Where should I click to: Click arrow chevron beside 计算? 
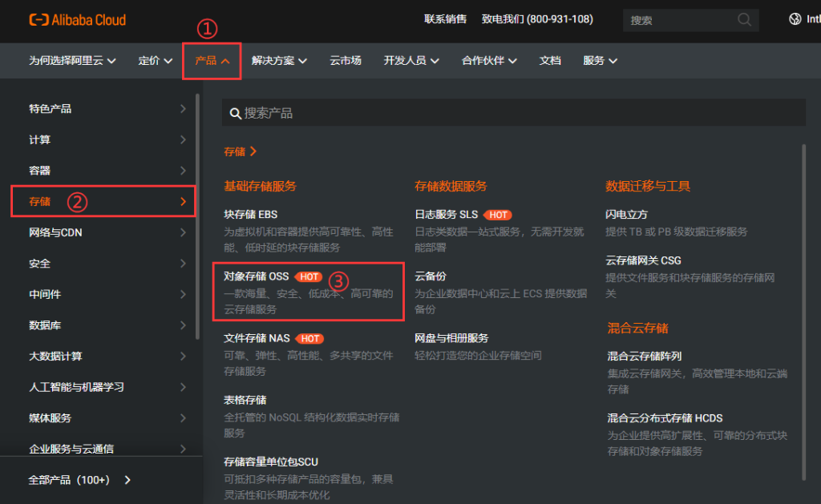pyautogui.click(x=183, y=139)
